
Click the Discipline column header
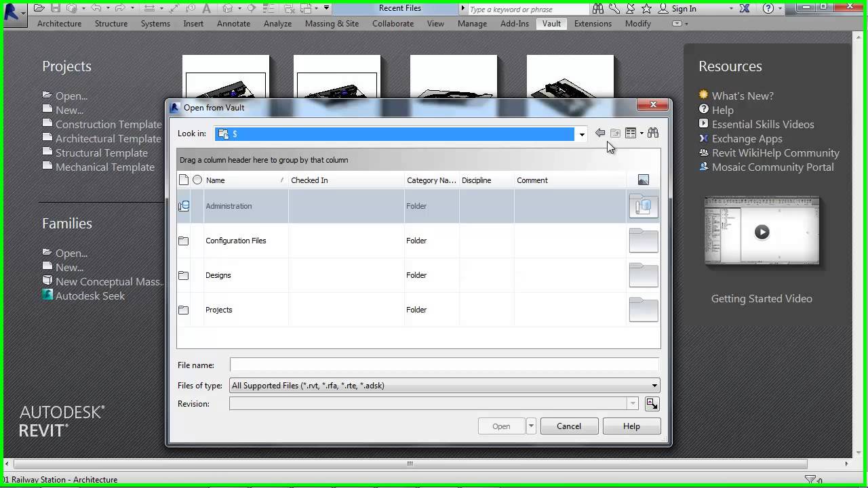486,180
